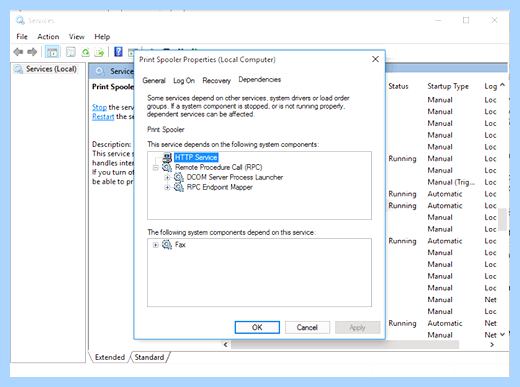Viewport: 520px width, 387px height.
Task: Collapse the Remote Procedure Call (RPC) node
Action: pyautogui.click(x=155, y=168)
